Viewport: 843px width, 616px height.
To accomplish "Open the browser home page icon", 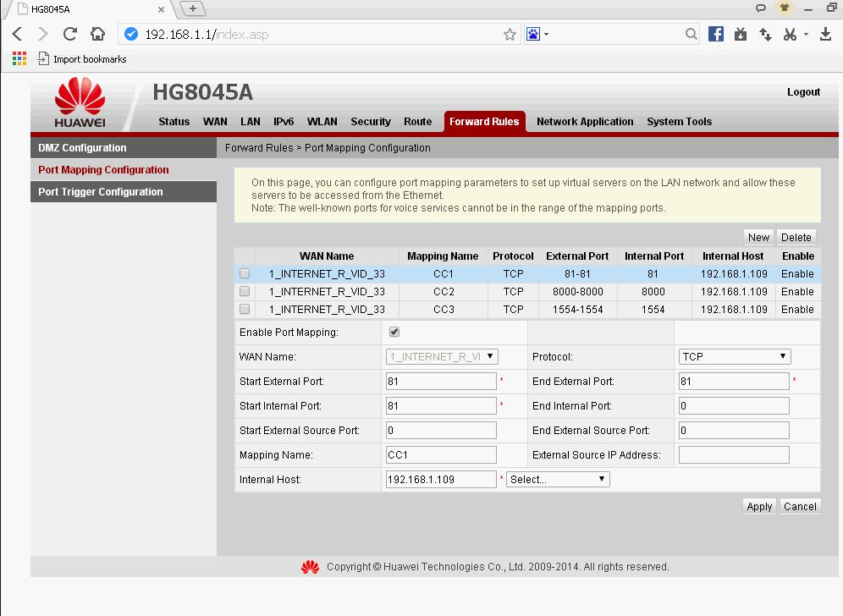I will pyautogui.click(x=98, y=35).
